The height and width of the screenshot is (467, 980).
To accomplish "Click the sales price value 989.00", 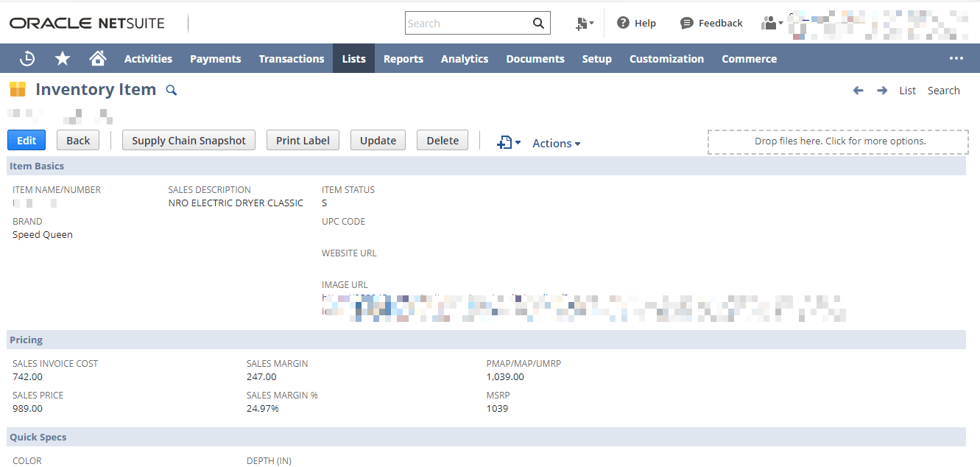I will pyautogui.click(x=27, y=408).
